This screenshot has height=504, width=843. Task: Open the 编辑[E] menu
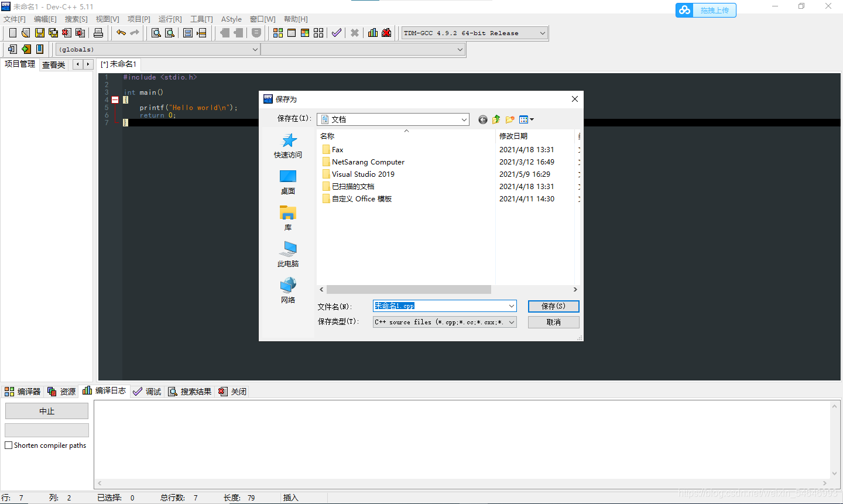pyautogui.click(x=45, y=19)
